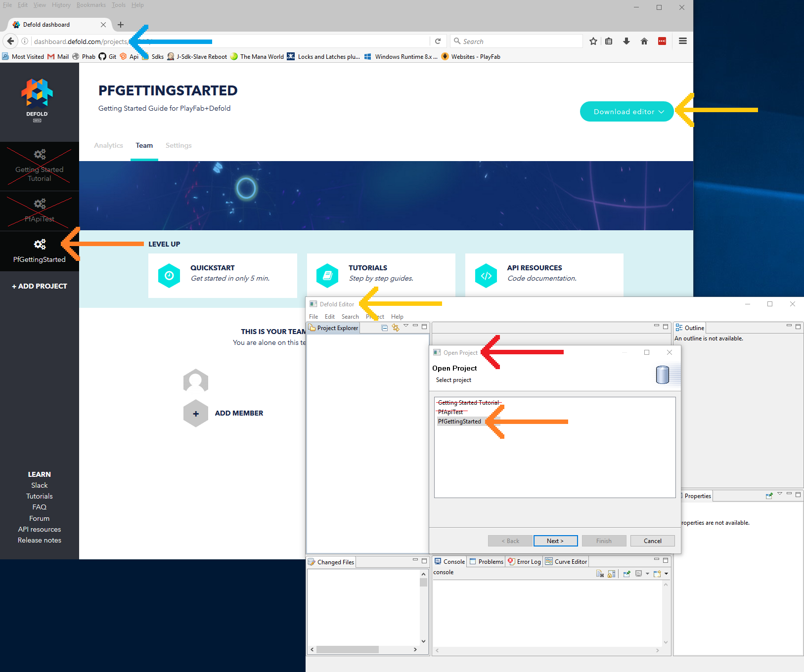Bookmark this page with the star icon
The height and width of the screenshot is (672, 804).
click(x=593, y=42)
